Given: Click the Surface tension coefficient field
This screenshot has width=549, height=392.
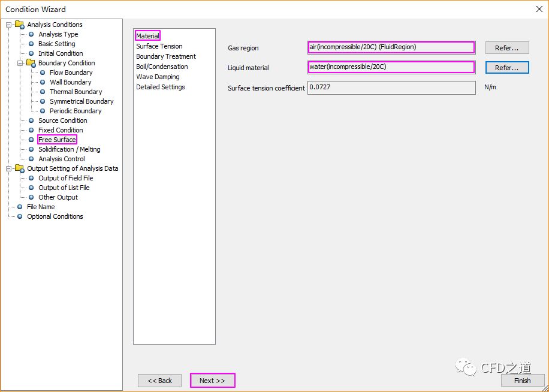Looking at the screenshot, I should tap(391, 88).
